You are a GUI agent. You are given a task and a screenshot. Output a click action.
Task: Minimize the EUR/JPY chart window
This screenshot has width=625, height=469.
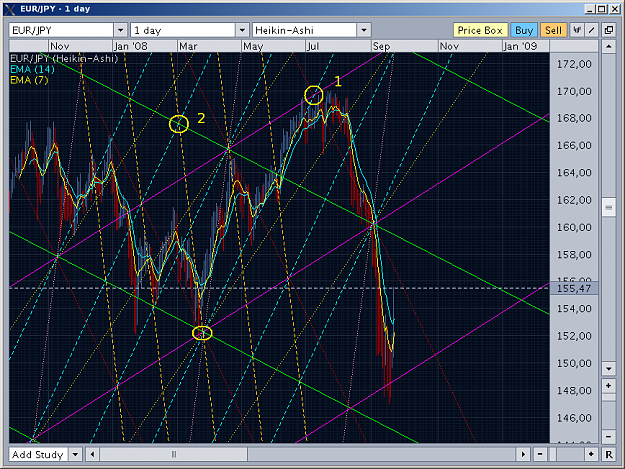pyautogui.click(x=590, y=9)
